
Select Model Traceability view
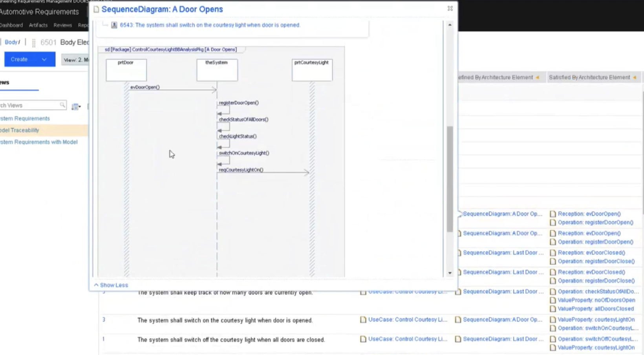click(20, 130)
